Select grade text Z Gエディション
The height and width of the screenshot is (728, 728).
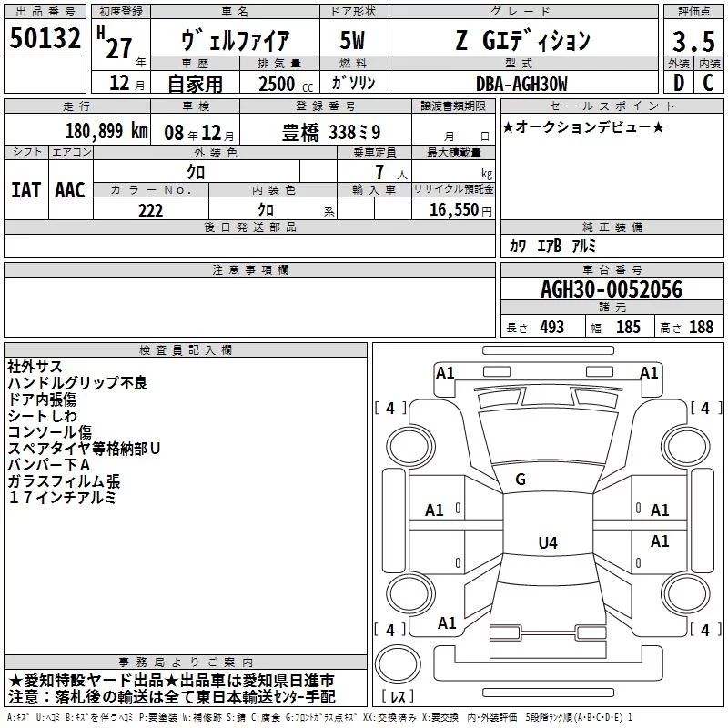522,40
